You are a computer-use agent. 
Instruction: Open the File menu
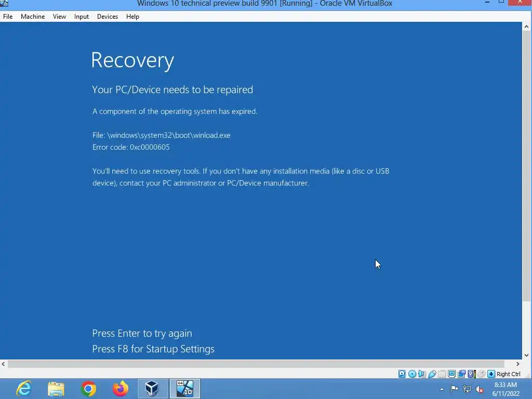(x=8, y=16)
